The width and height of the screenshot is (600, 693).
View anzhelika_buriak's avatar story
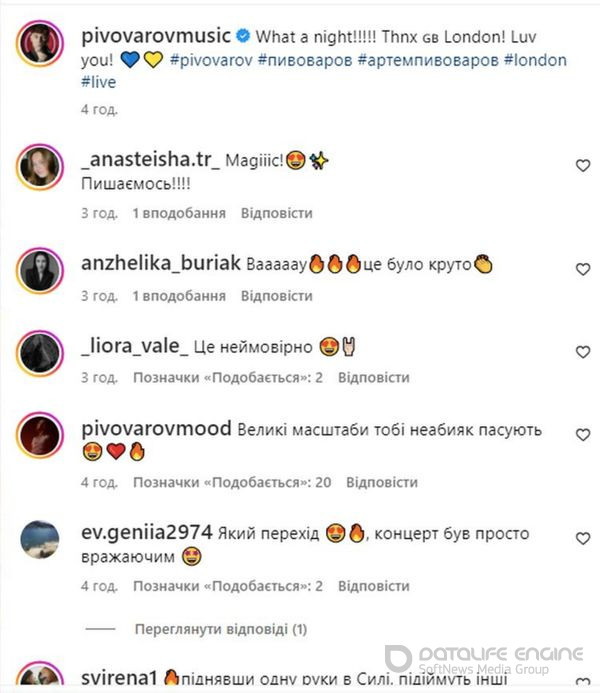click(x=40, y=270)
